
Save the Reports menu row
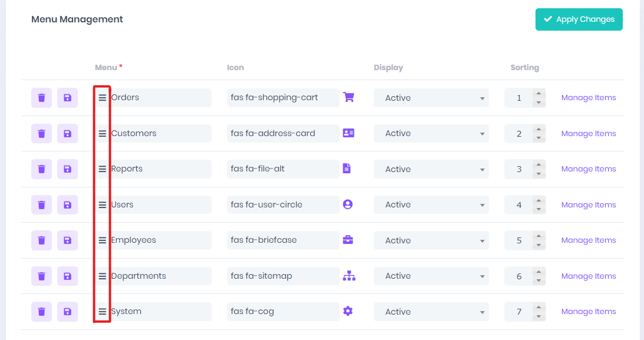point(67,169)
